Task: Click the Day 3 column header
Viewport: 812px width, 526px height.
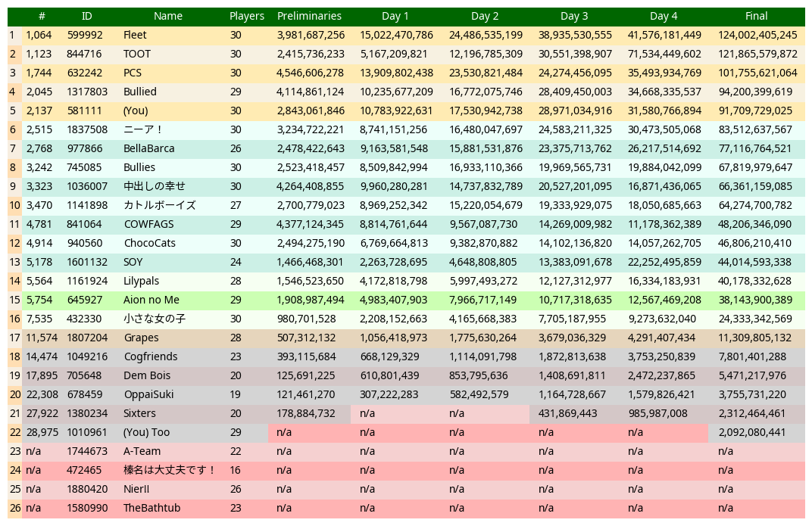Action: [574, 16]
